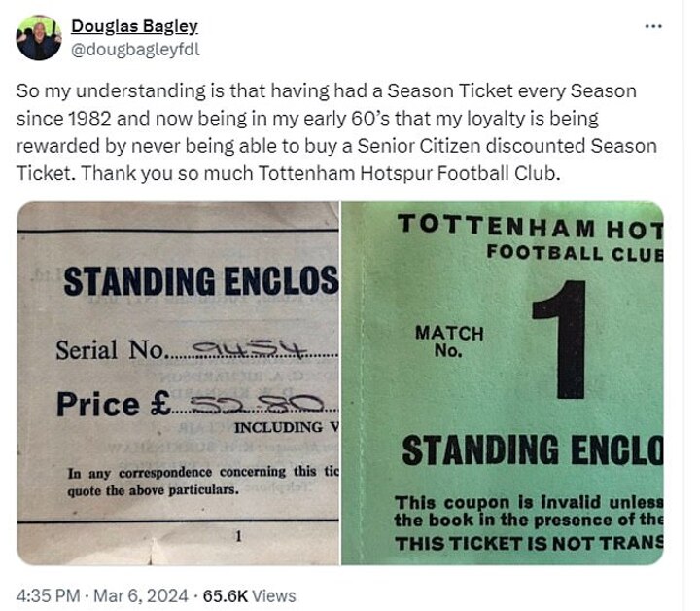Click the tweet timestamp 4:35 PM

tap(47, 595)
